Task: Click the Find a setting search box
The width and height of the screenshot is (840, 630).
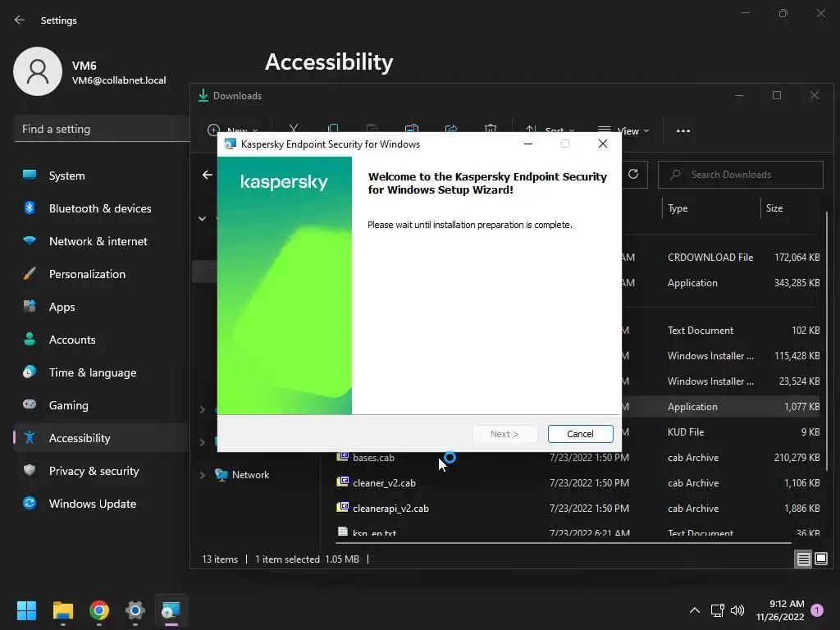Action: [x=102, y=129]
